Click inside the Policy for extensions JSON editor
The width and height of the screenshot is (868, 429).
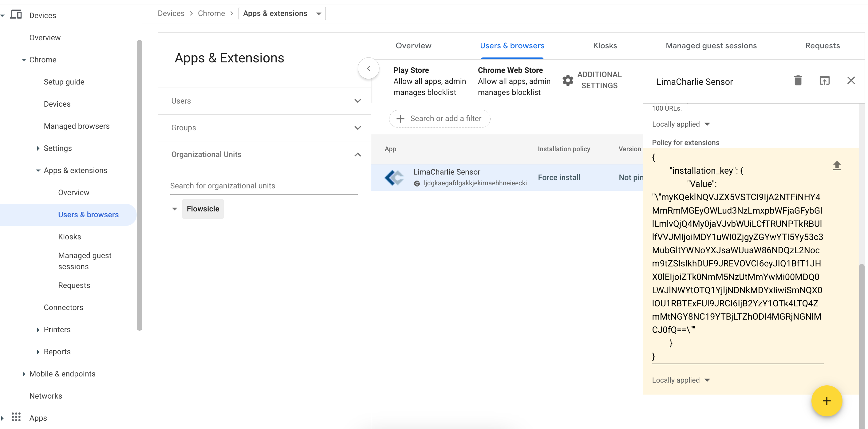737,257
